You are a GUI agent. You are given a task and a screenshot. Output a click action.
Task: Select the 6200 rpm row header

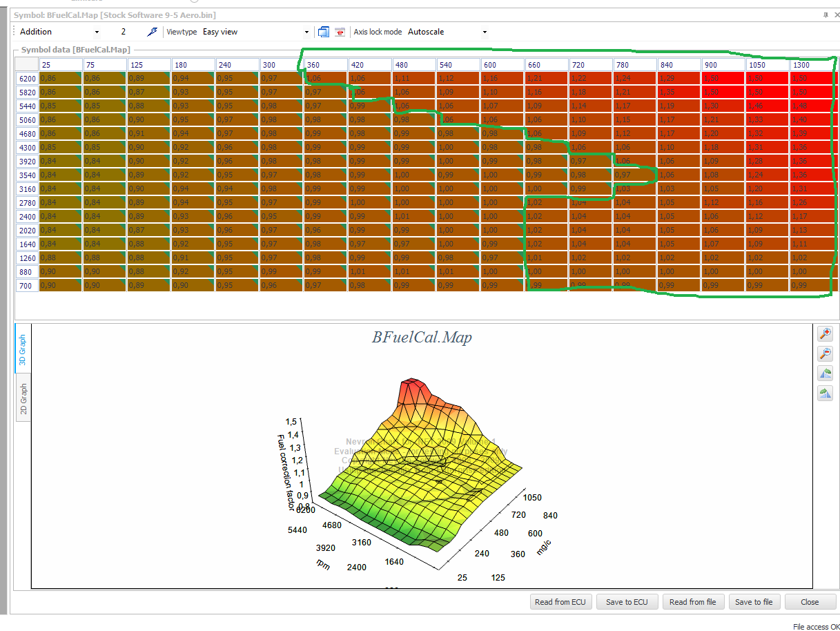[27, 79]
